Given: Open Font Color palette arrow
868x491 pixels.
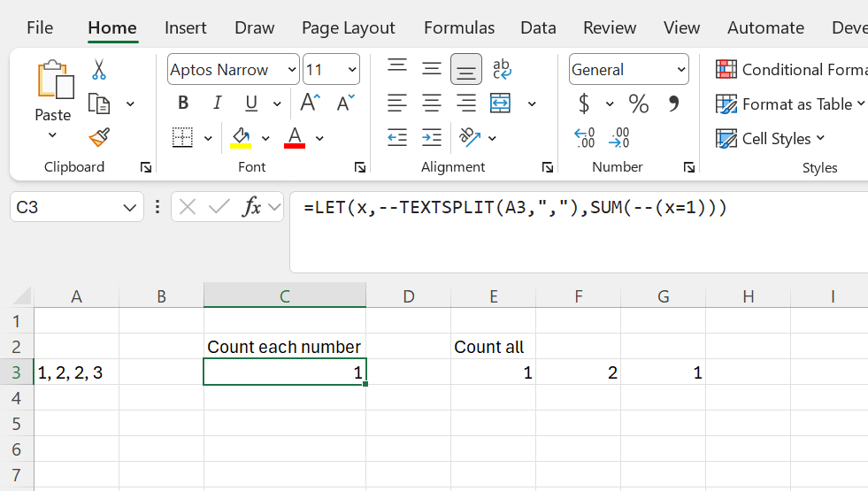Looking at the screenshot, I should 319,138.
